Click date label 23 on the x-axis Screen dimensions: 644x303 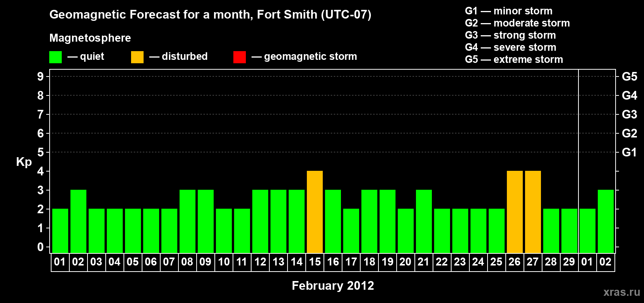point(460,262)
